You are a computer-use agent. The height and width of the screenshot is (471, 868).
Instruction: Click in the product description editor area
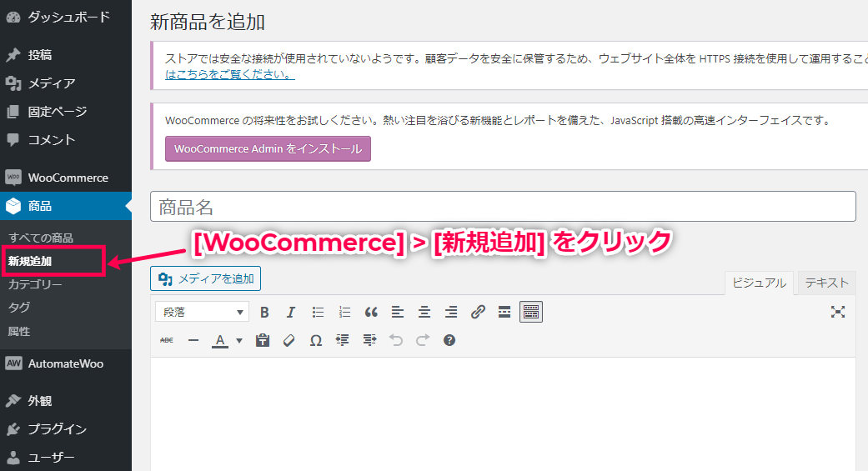pyautogui.click(x=503, y=414)
